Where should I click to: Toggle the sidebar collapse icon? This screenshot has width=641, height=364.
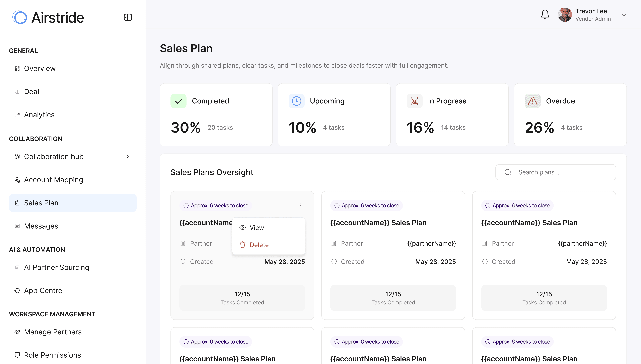(128, 17)
